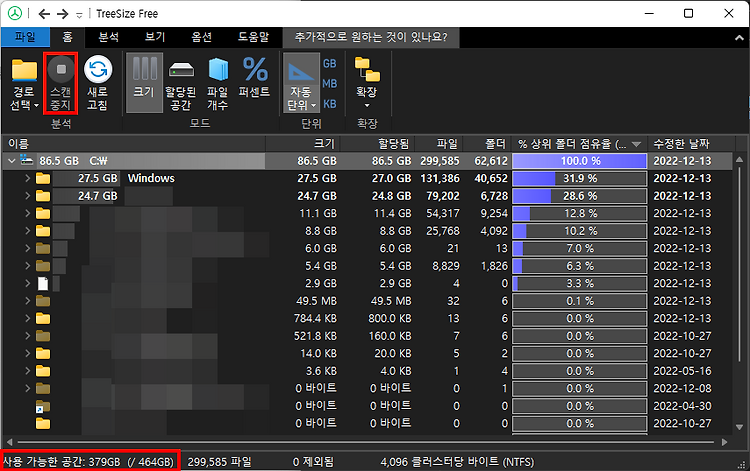
Task: Click the TreeSize app logo icon
Action: pos(15,13)
